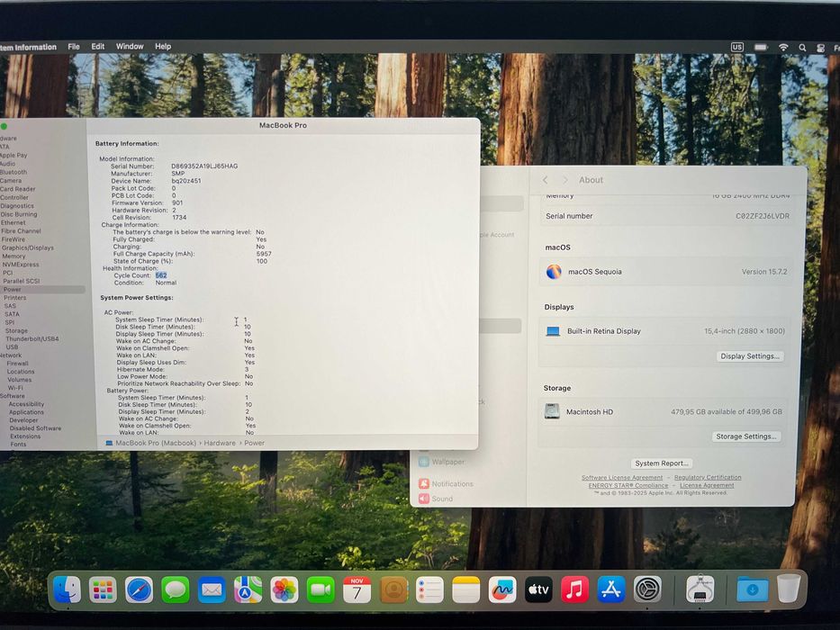The height and width of the screenshot is (630, 840).
Task: Click the Display Settings... button
Action: pyautogui.click(x=749, y=356)
